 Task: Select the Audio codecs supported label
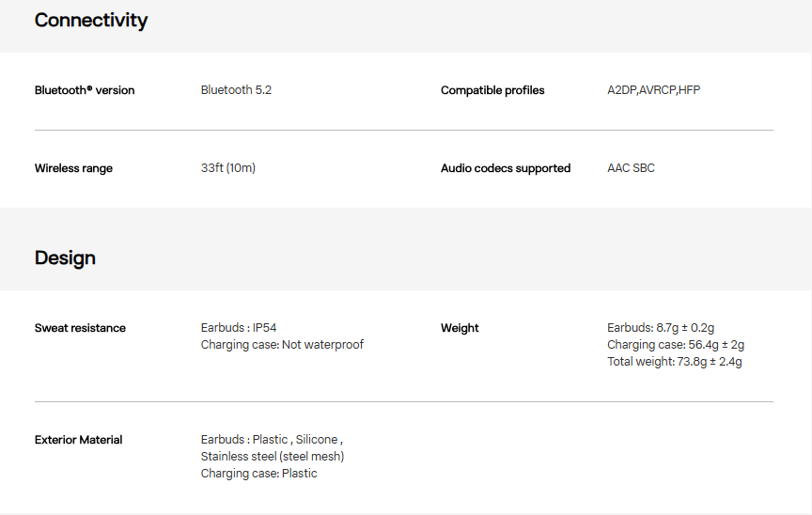(506, 168)
